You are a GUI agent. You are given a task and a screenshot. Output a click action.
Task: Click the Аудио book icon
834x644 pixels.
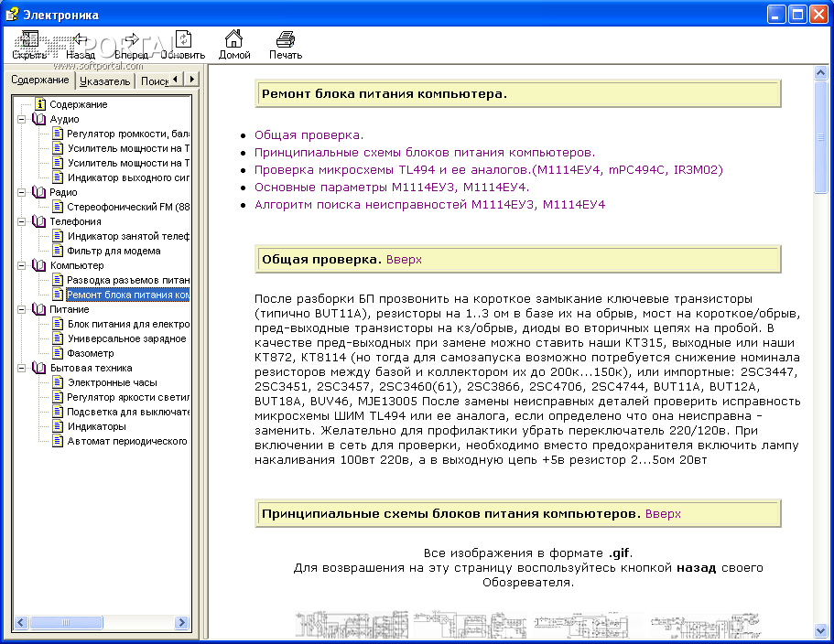38,119
